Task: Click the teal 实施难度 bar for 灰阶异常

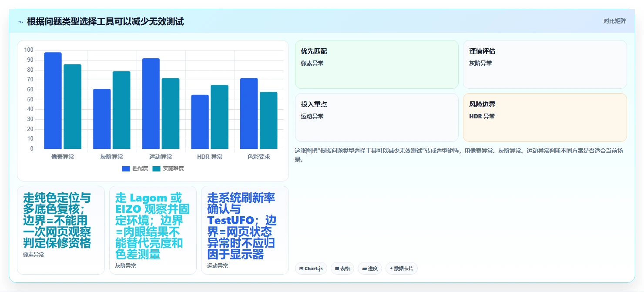Action: tap(121, 110)
